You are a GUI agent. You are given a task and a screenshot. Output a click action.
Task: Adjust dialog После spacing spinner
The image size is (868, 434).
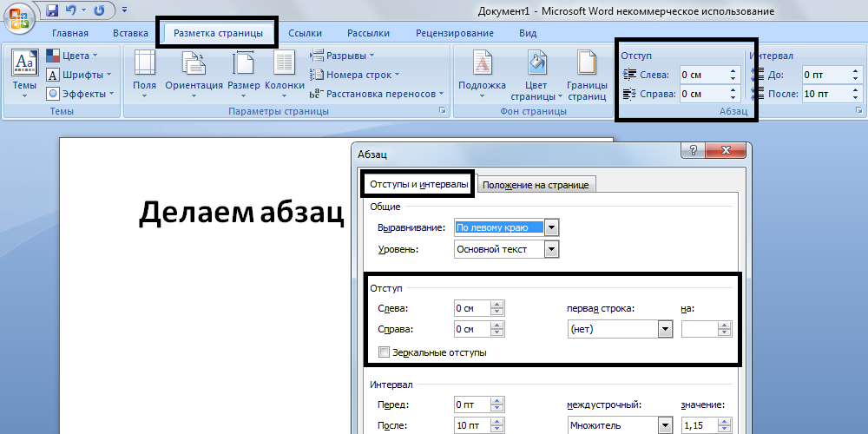pyautogui.click(x=497, y=425)
